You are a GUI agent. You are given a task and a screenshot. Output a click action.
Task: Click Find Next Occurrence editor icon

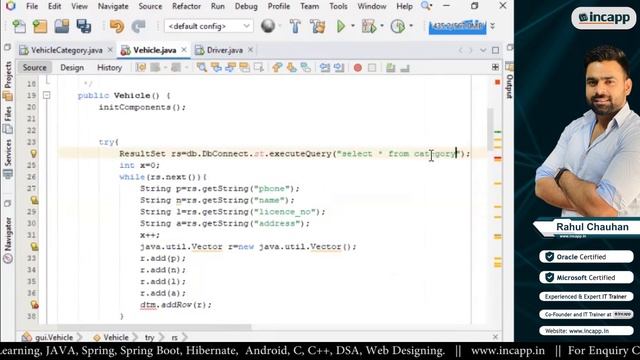click(230, 68)
